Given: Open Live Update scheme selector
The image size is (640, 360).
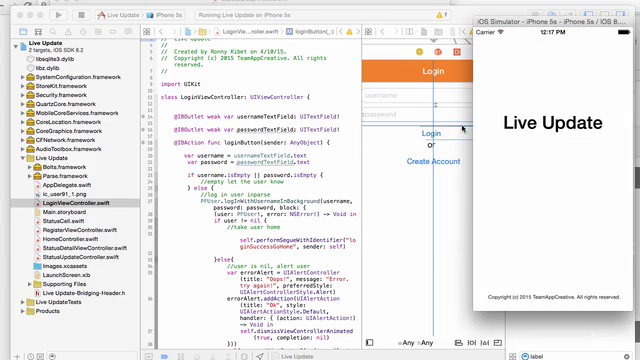Looking at the screenshot, I should (118, 15).
